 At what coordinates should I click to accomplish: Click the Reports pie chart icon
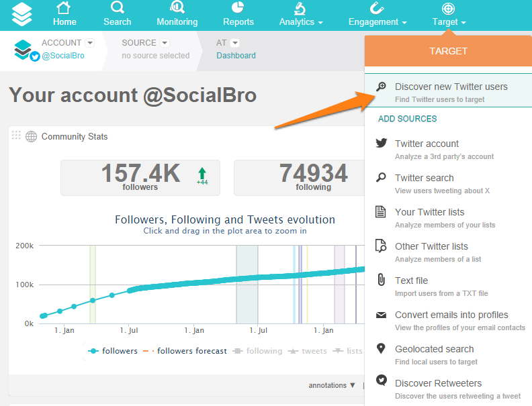(238, 7)
